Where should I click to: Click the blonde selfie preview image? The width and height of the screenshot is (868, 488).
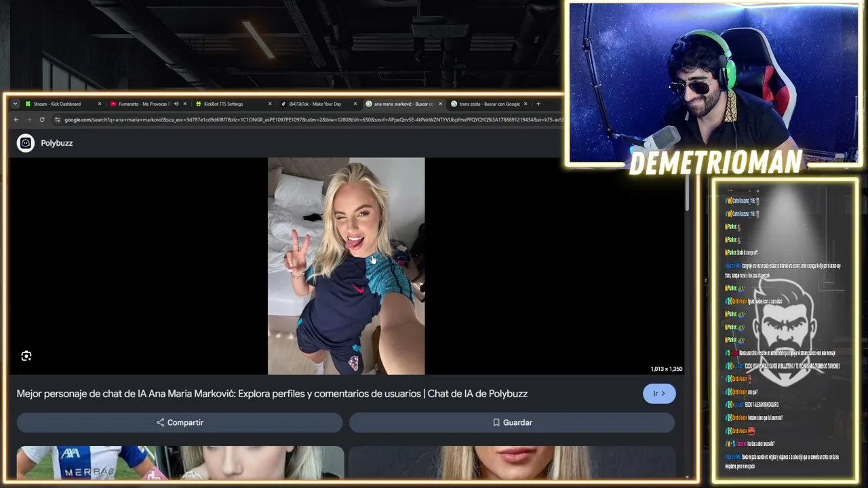click(x=347, y=266)
